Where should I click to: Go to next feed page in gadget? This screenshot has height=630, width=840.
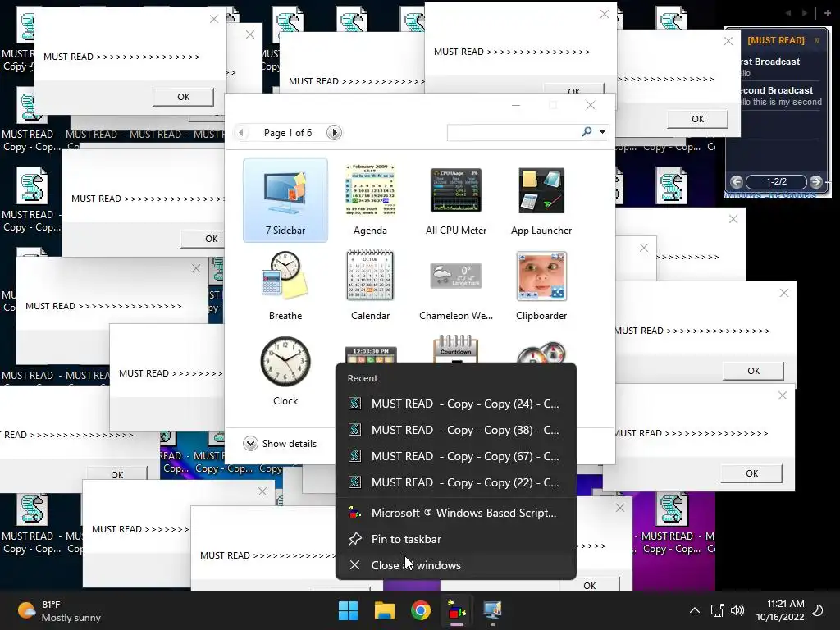(816, 181)
